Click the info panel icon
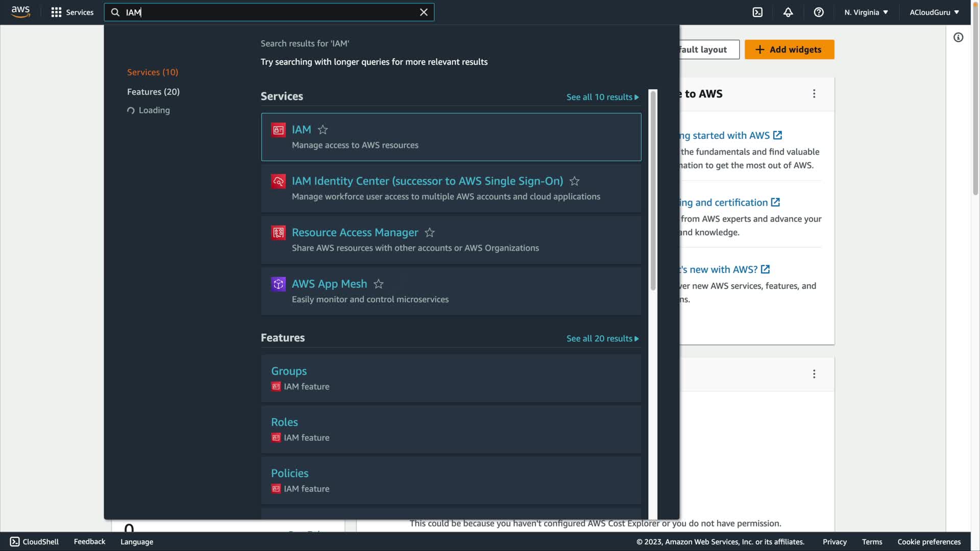The width and height of the screenshot is (980, 551). pos(958,37)
